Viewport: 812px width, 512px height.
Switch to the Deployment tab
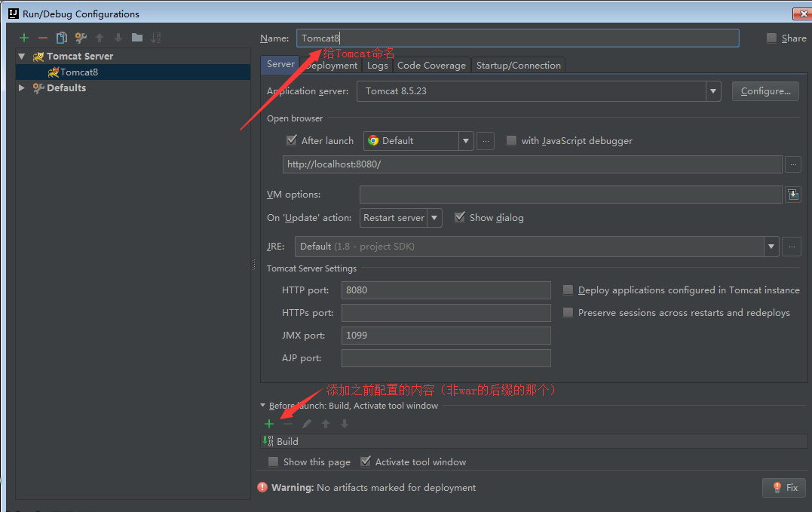click(x=332, y=66)
